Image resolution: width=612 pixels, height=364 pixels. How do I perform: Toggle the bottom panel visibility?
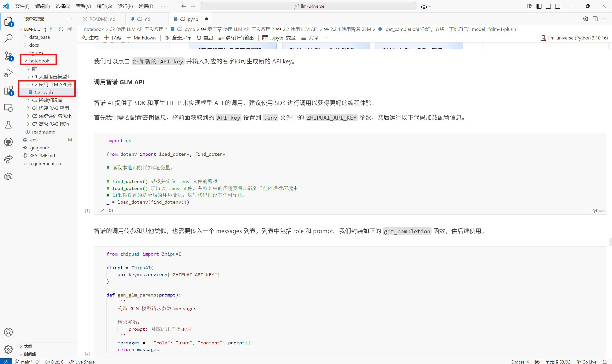(548, 6)
